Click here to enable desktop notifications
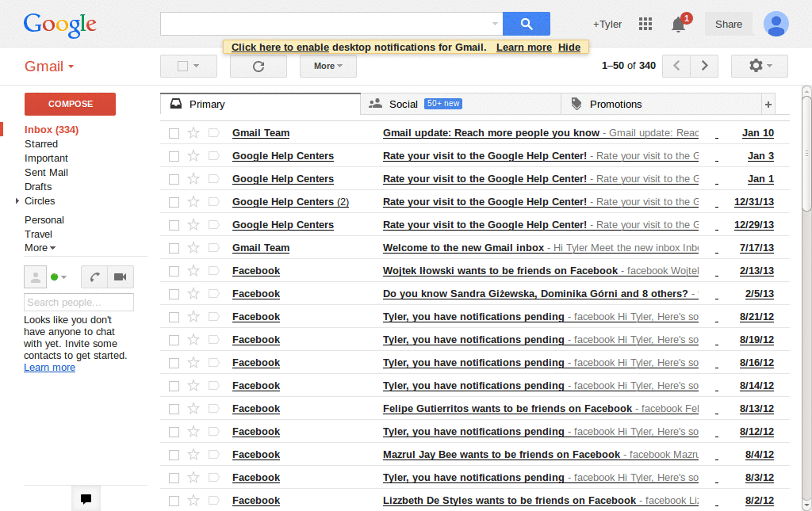Image resolution: width=812 pixels, height=511 pixels. (x=280, y=47)
